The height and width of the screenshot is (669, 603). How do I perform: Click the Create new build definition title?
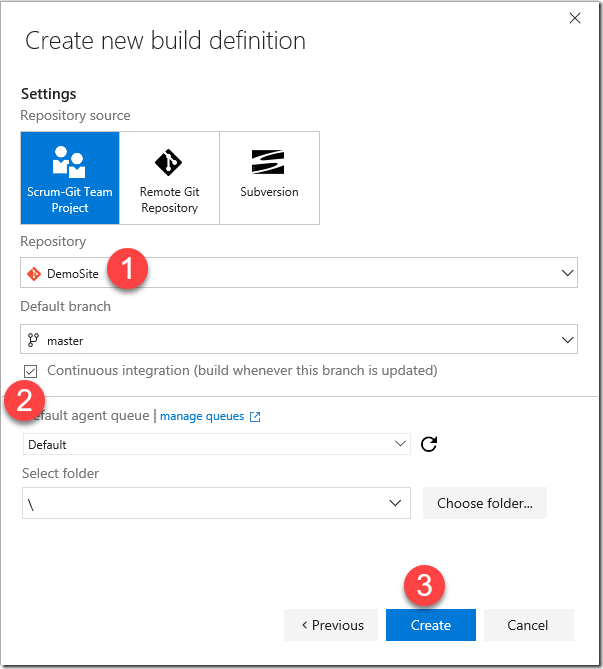click(x=166, y=41)
